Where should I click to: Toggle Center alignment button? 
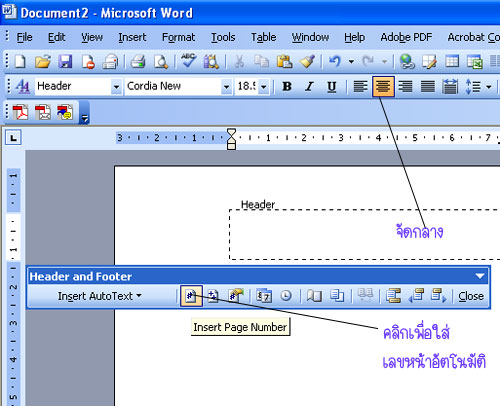(x=383, y=87)
